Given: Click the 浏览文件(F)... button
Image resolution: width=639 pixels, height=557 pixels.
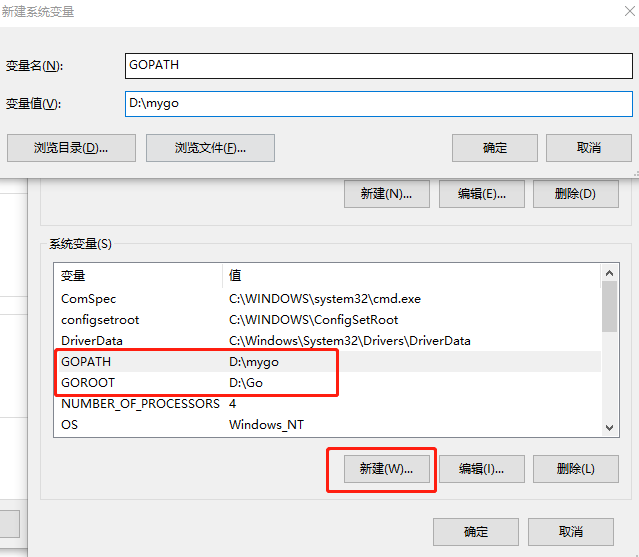Looking at the screenshot, I should (x=210, y=148).
